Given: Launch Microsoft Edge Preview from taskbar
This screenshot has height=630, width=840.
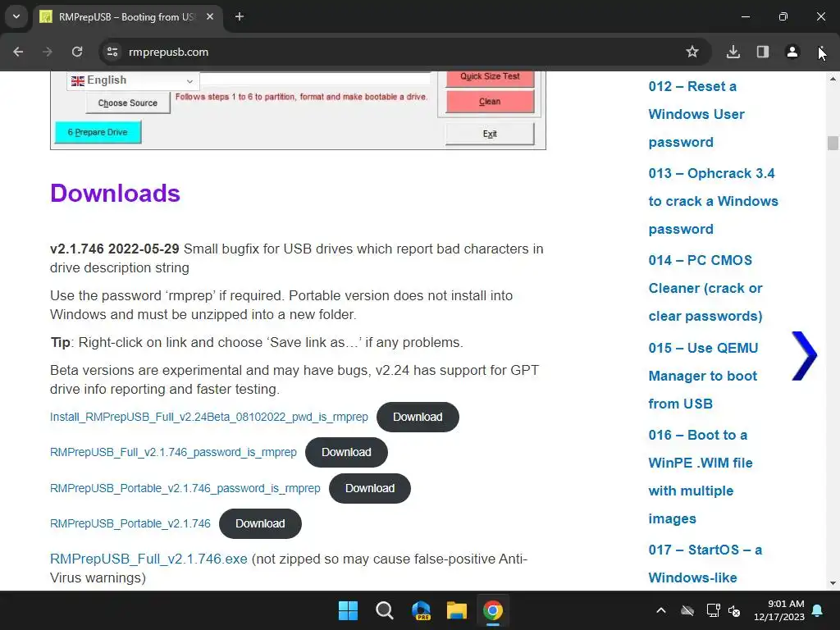Looking at the screenshot, I should (x=421, y=610).
